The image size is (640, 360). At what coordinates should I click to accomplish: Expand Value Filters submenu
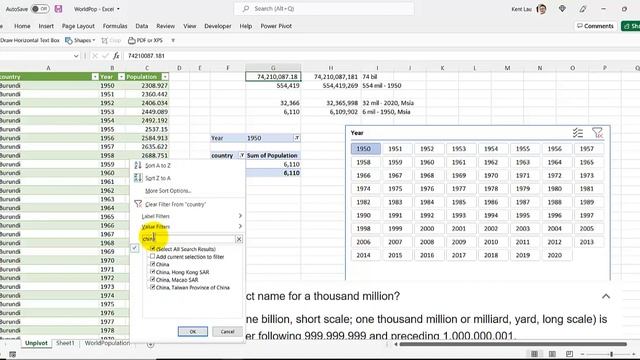(x=240, y=226)
